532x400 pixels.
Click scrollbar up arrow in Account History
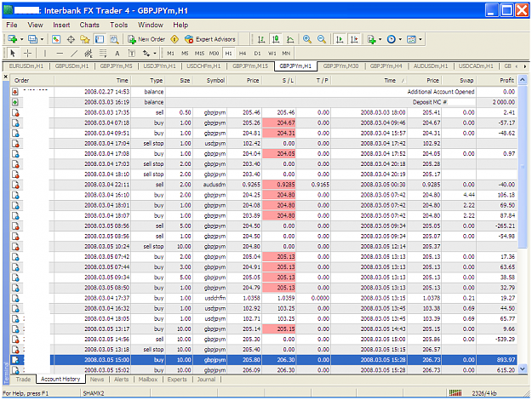coord(523,80)
